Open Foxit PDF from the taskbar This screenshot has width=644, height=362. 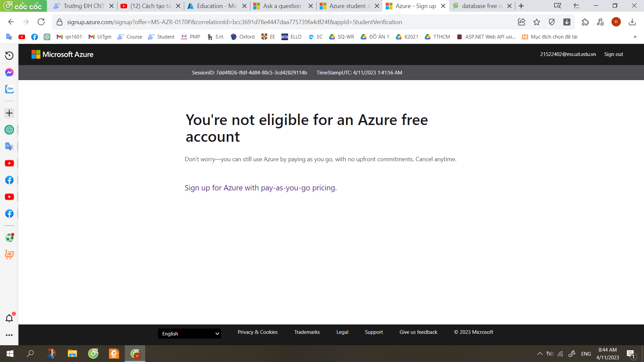tap(114, 354)
